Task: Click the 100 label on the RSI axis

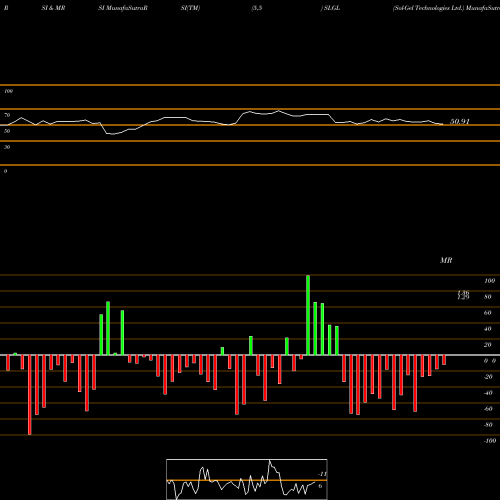Action: (x=8, y=91)
